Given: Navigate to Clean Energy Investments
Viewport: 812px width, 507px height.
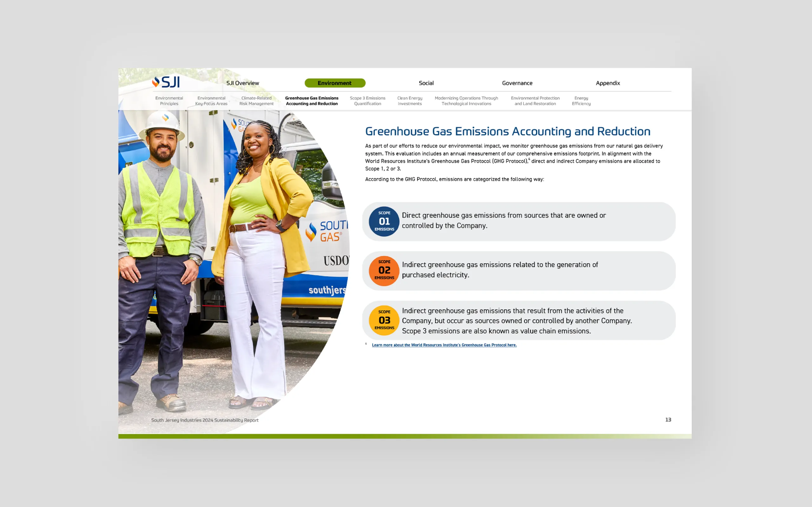Looking at the screenshot, I should tap(409, 100).
